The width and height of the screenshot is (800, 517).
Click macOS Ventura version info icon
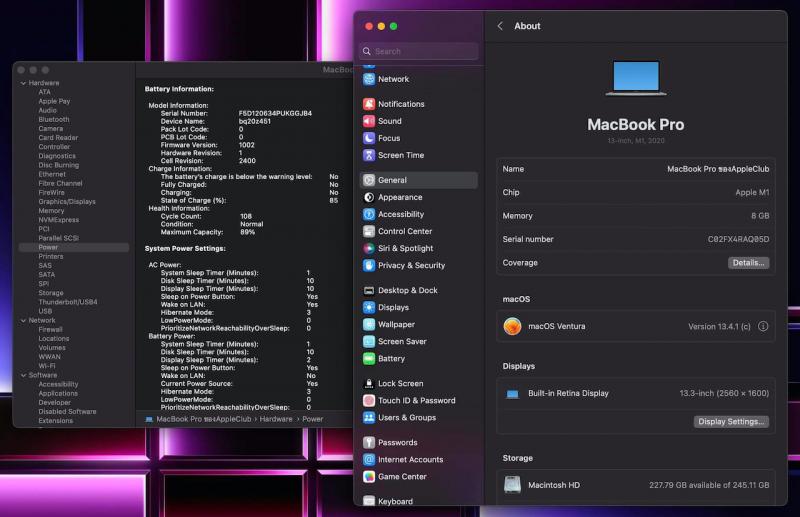pyautogui.click(x=763, y=326)
